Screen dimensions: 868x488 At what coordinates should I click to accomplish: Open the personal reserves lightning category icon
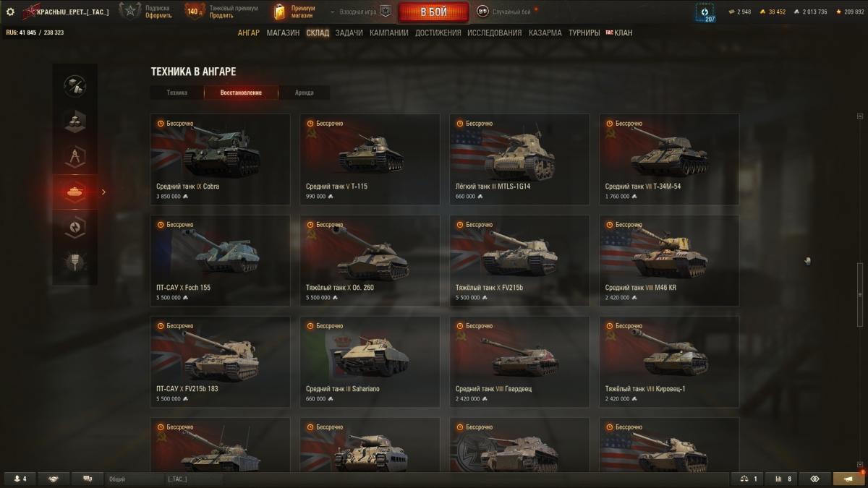coord(75,227)
